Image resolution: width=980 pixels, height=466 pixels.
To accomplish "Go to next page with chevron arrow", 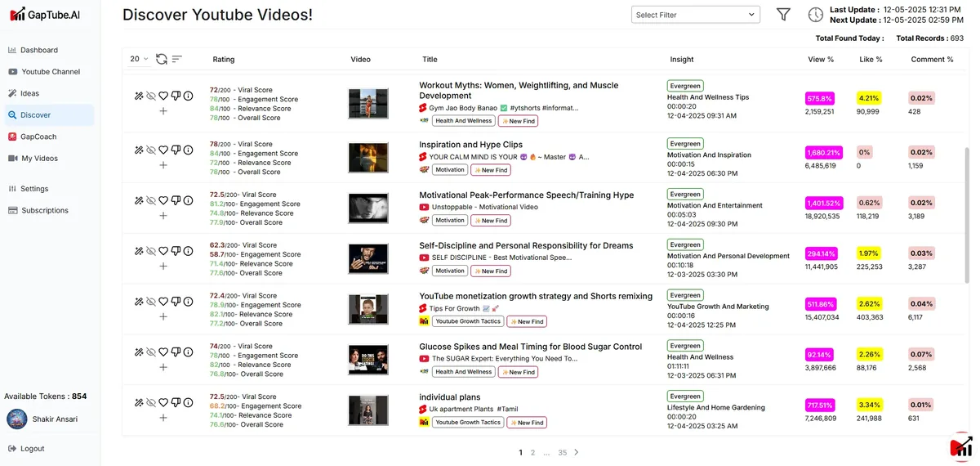I will 577,452.
